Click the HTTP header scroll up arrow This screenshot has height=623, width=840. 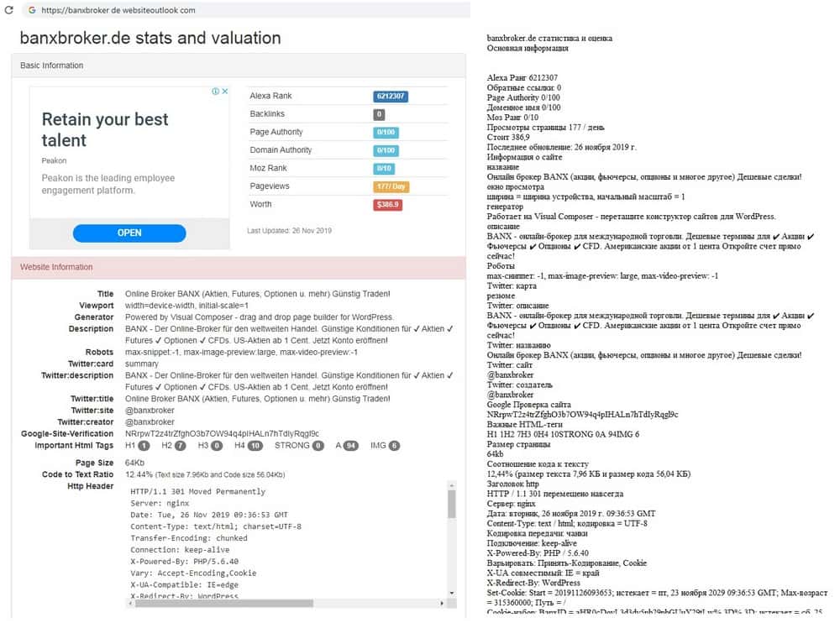452,485
